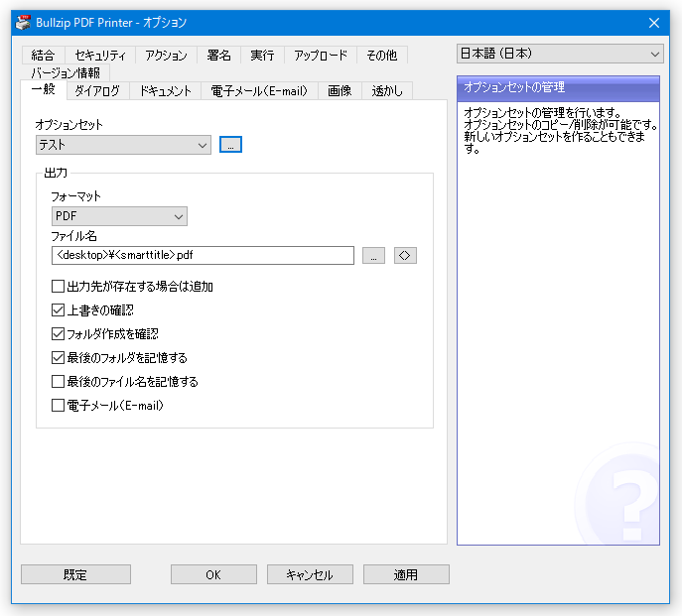682x616 pixels.
Task: Click the 適用 apply button
Action: click(x=406, y=574)
